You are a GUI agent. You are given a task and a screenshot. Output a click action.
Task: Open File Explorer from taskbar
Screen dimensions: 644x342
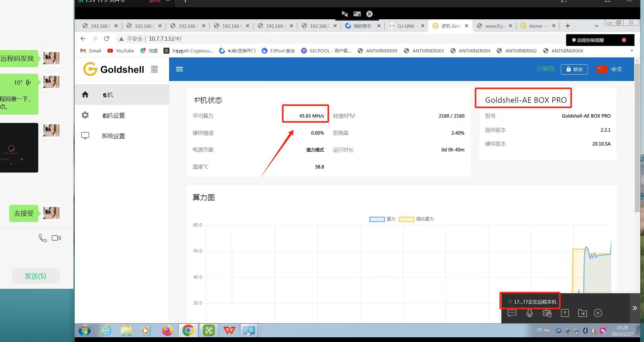pyautogui.click(x=126, y=331)
